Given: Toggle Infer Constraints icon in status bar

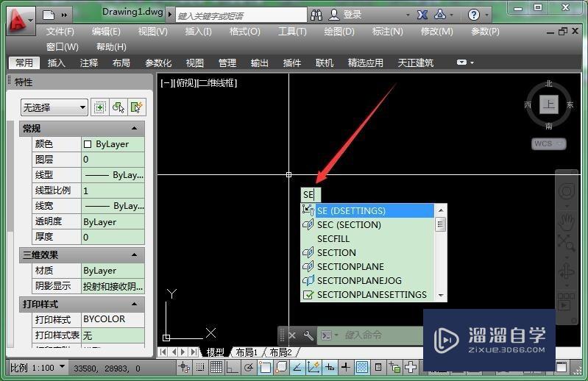Looking at the screenshot, I should point(184,368).
